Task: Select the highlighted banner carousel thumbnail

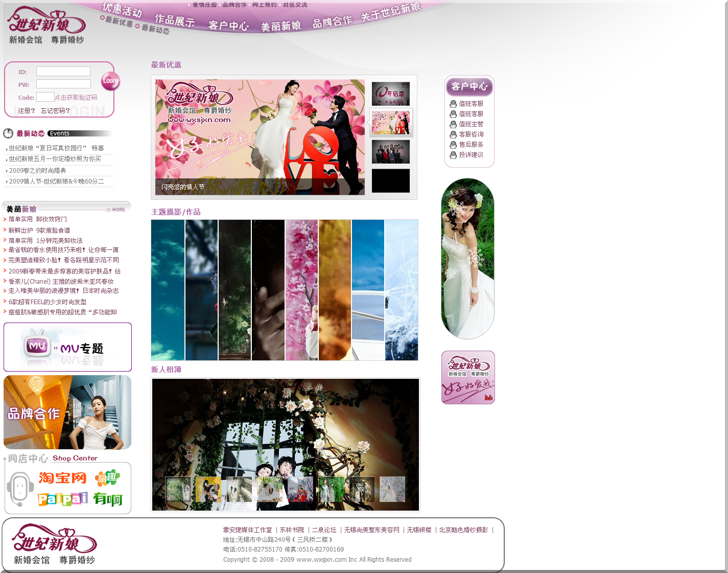Action: [391, 123]
